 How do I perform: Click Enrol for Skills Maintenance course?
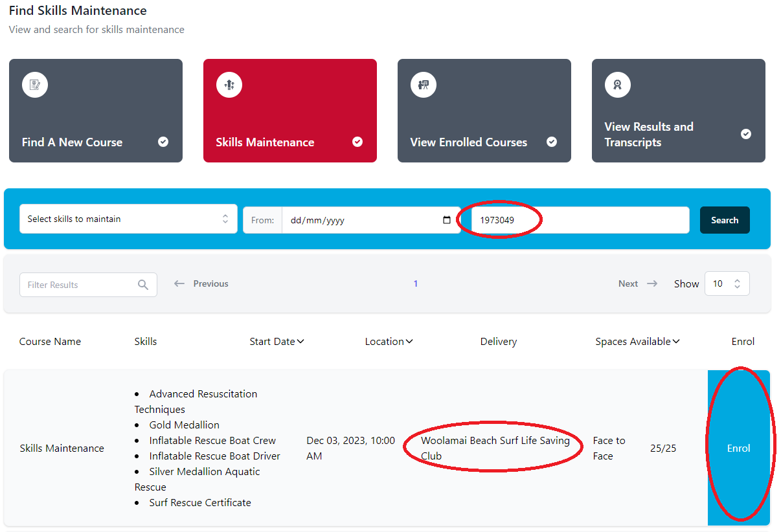(x=739, y=448)
